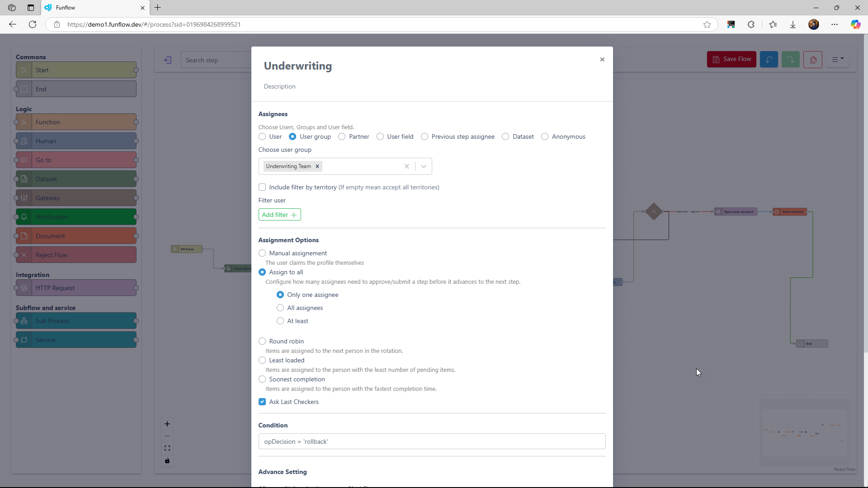Clear the user group selection
Screen dimensions: 868x488
[x=406, y=166]
